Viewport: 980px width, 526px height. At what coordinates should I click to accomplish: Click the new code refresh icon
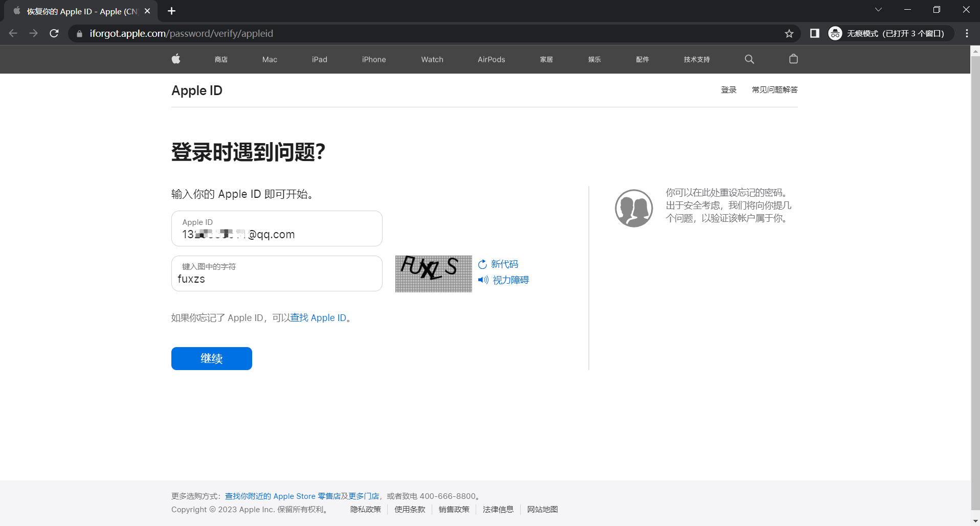coord(482,264)
